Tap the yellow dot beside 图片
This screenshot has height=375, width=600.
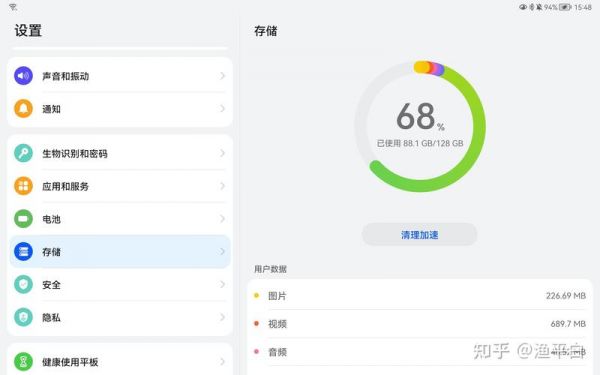click(256, 295)
